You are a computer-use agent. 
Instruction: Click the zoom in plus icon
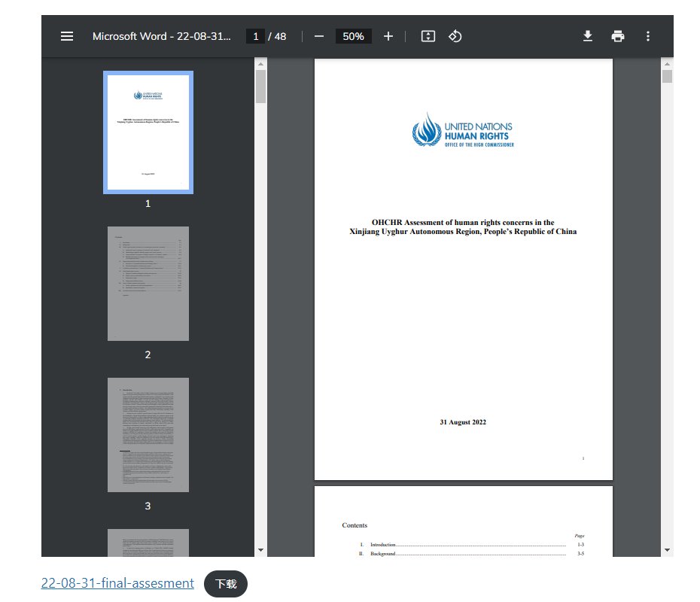click(388, 36)
